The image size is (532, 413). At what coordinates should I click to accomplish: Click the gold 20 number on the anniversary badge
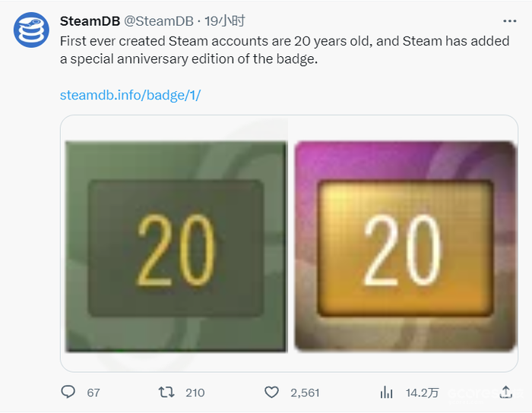(402, 251)
